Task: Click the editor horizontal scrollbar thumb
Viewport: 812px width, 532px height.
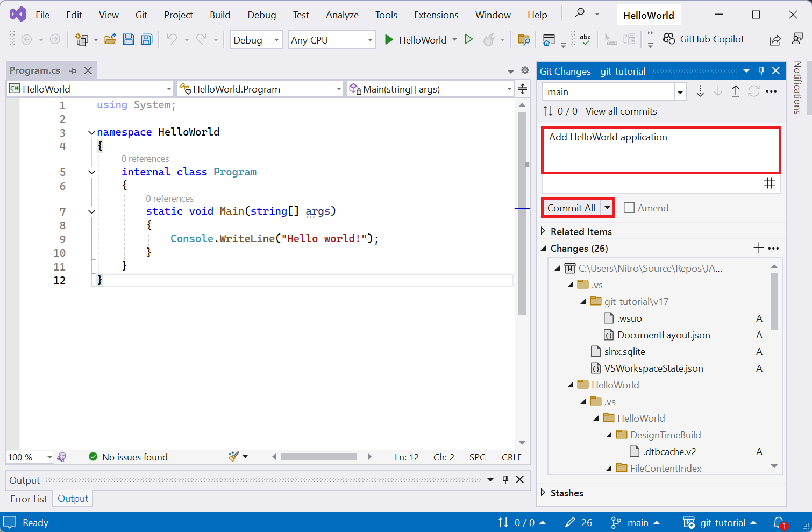Action: 318,457
